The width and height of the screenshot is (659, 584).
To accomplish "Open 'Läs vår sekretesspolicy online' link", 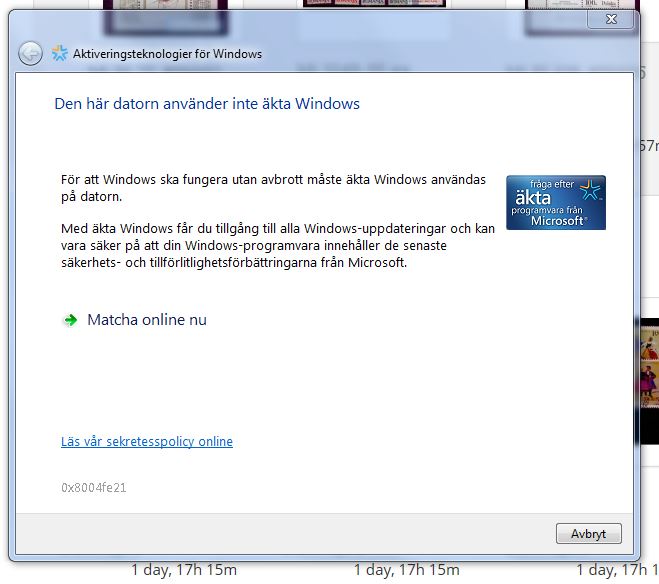I will coord(147,442).
